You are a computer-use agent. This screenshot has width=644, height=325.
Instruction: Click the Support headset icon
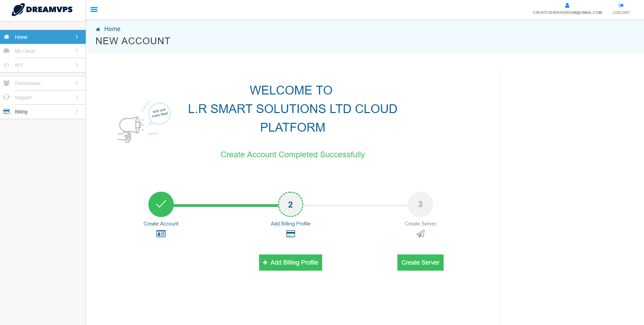tap(6, 97)
